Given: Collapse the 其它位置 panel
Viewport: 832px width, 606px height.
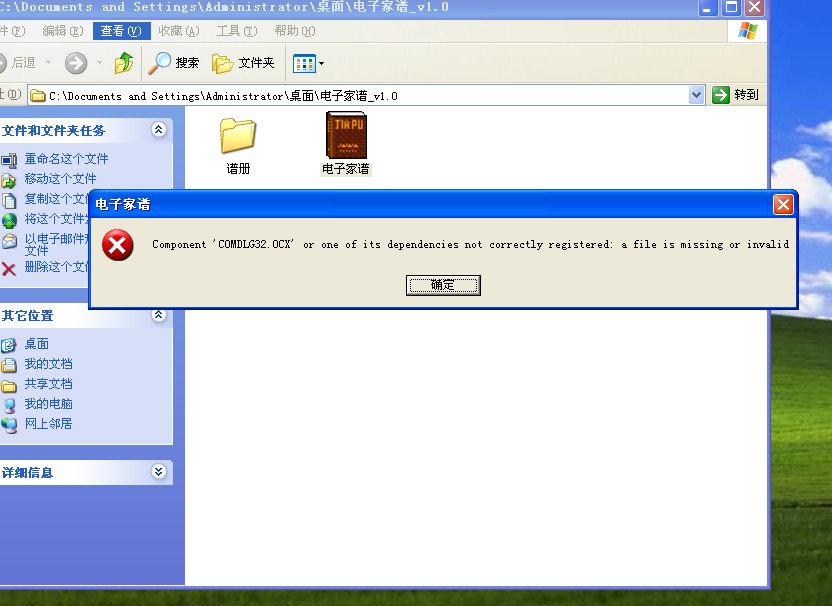Looking at the screenshot, I should tap(158, 315).
